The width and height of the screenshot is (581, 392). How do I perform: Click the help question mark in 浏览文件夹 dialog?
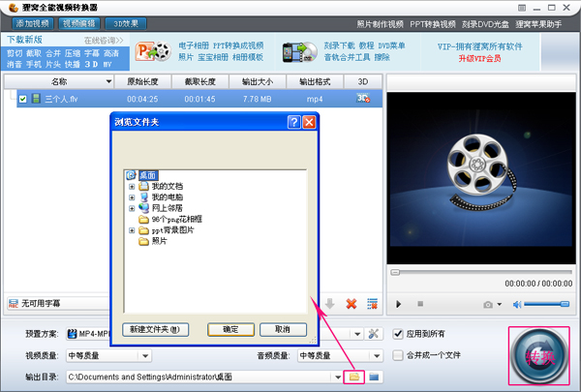(293, 122)
